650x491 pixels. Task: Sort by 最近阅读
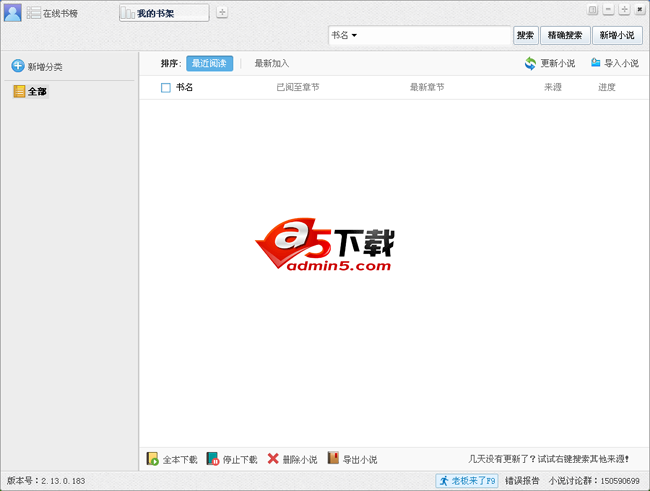click(x=209, y=63)
